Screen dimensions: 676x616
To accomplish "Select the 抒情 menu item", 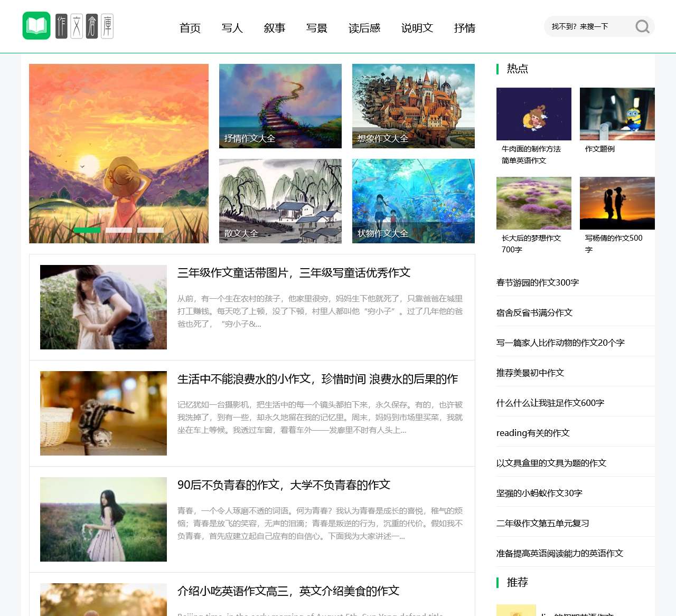I will tap(465, 28).
